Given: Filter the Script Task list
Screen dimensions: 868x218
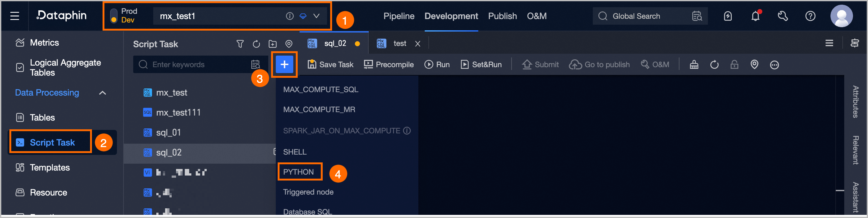Looking at the screenshot, I should tap(240, 44).
